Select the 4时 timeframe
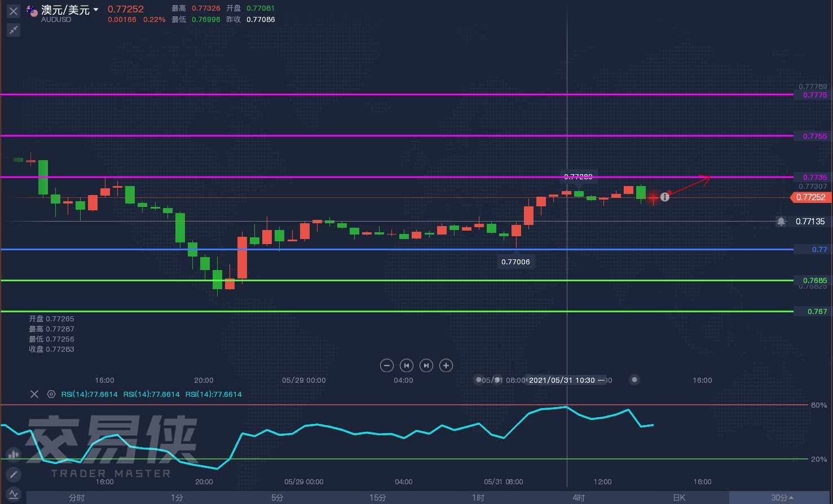 [x=579, y=497]
